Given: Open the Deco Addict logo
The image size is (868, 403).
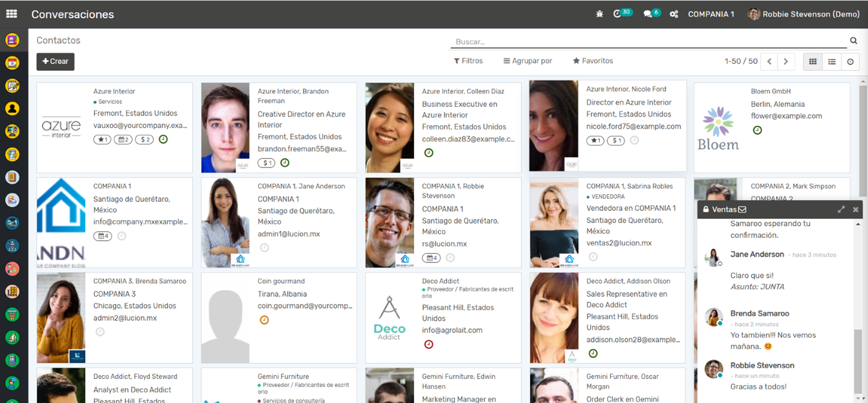Looking at the screenshot, I should tap(390, 318).
